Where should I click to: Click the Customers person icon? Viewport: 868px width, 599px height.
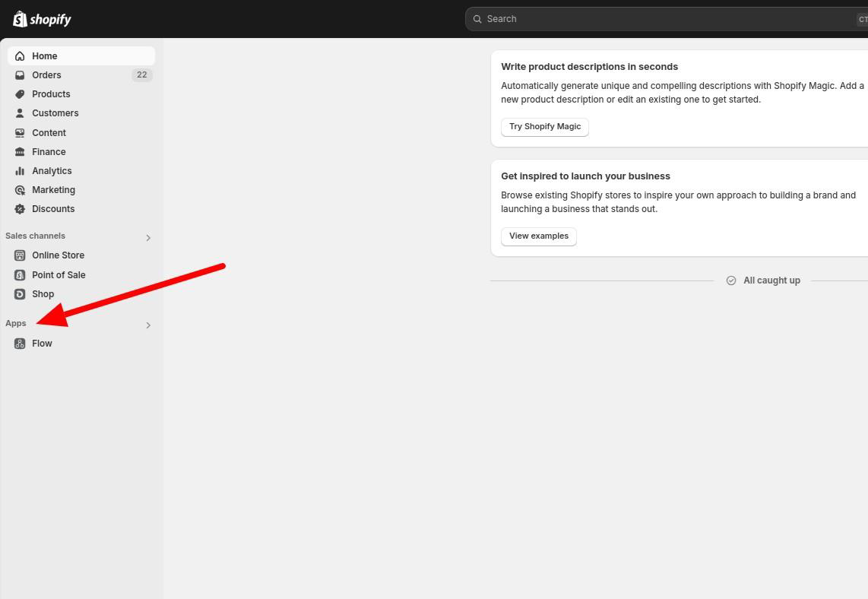(x=20, y=113)
